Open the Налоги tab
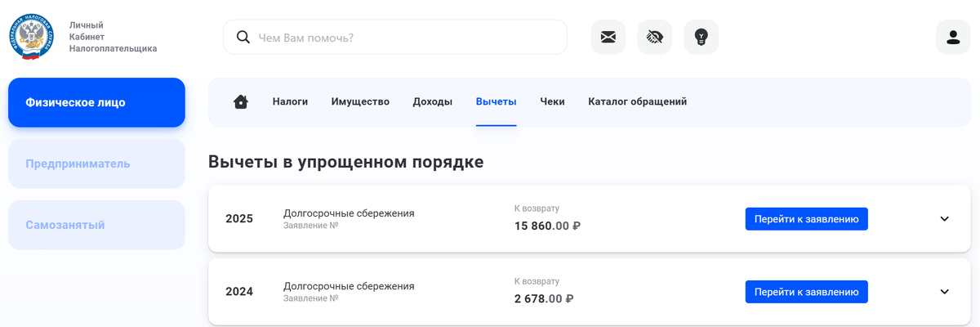Viewport: 980px width, 327px height. (x=290, y=102)
